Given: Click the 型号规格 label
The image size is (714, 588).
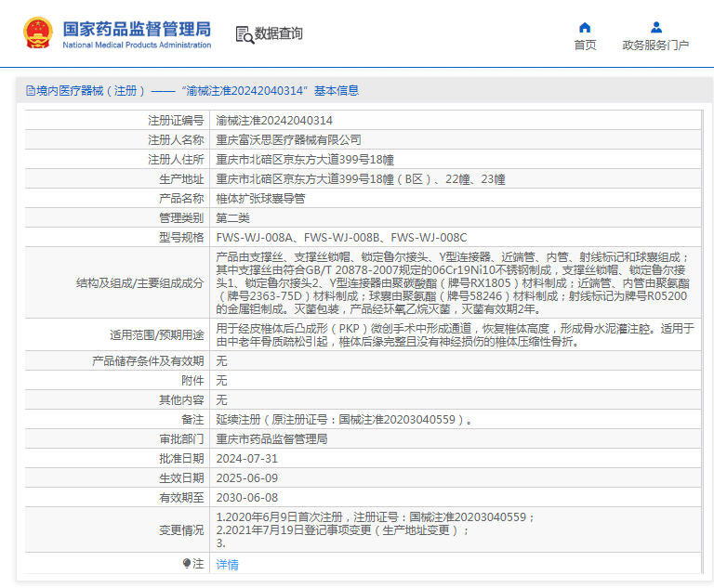Looking at the screenshot, I should [181, 238].
